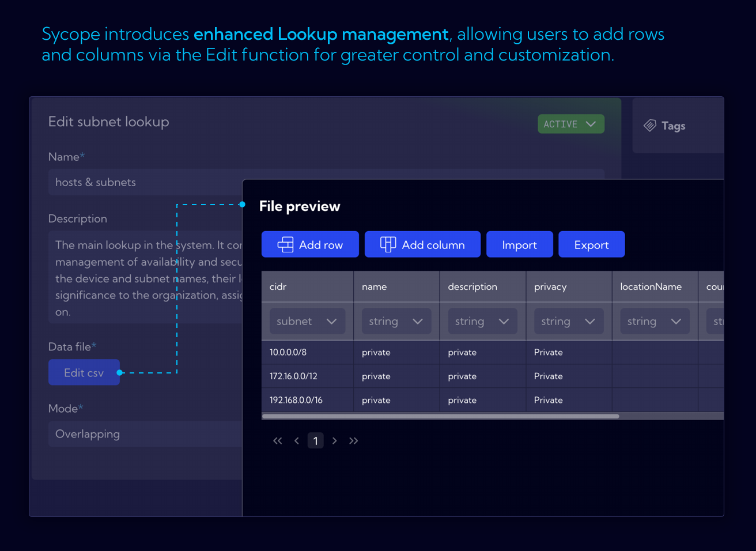Open privacy column string type dropdown
The image size is (756, 551).
tap(569, 321)
